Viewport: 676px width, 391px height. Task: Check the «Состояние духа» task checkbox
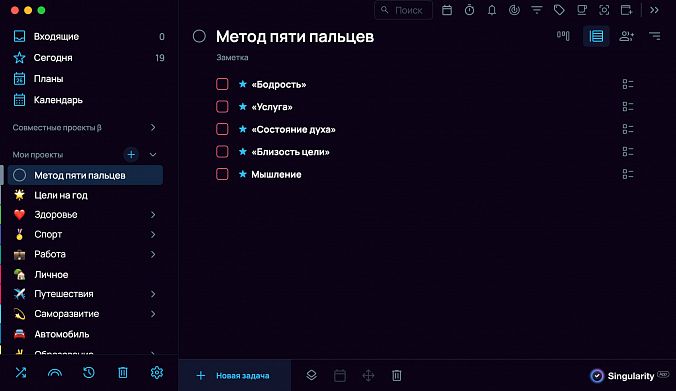click(x=222, y=129)
